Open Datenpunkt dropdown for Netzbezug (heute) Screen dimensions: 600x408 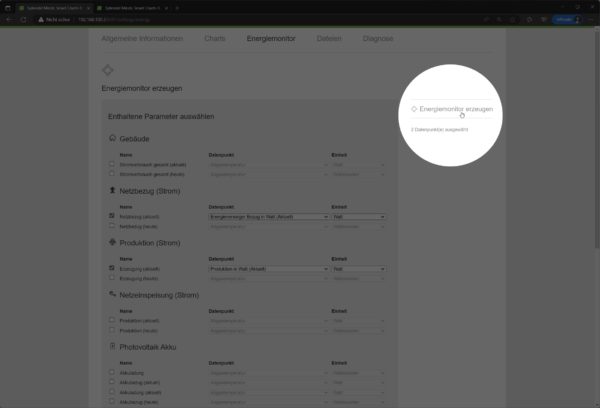(269, 227)
